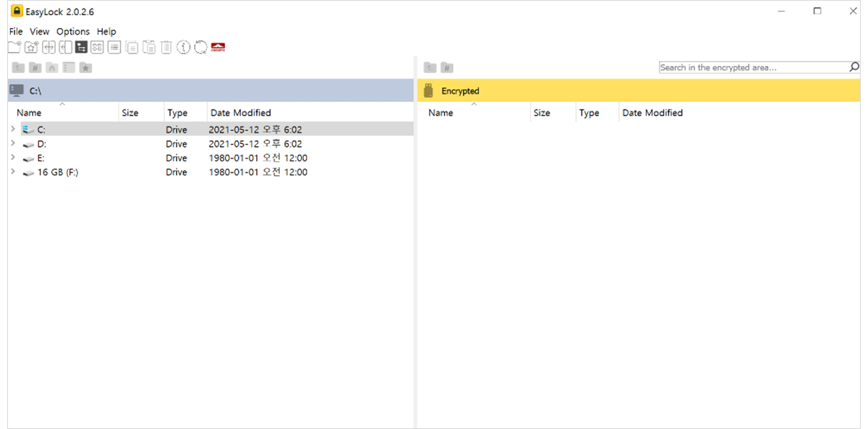The image size is (868, 429).
Task: Click the date cell in E: row
Action: tap(258, 158)
